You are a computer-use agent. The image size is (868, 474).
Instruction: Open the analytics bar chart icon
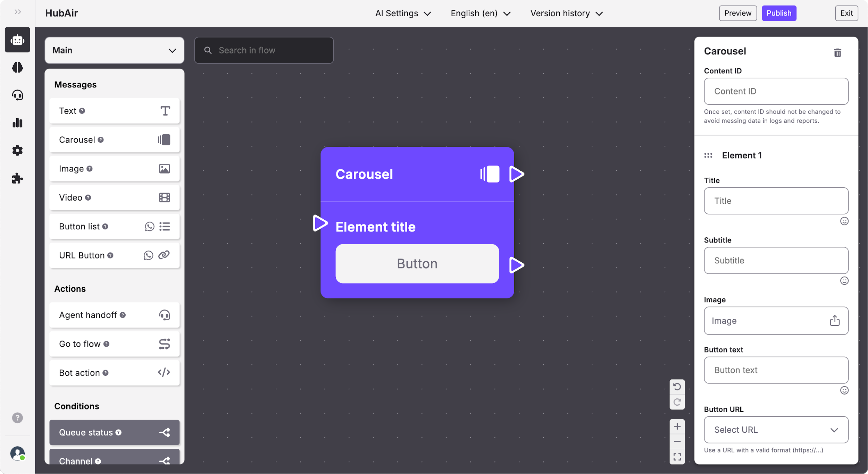click(17, 123)
